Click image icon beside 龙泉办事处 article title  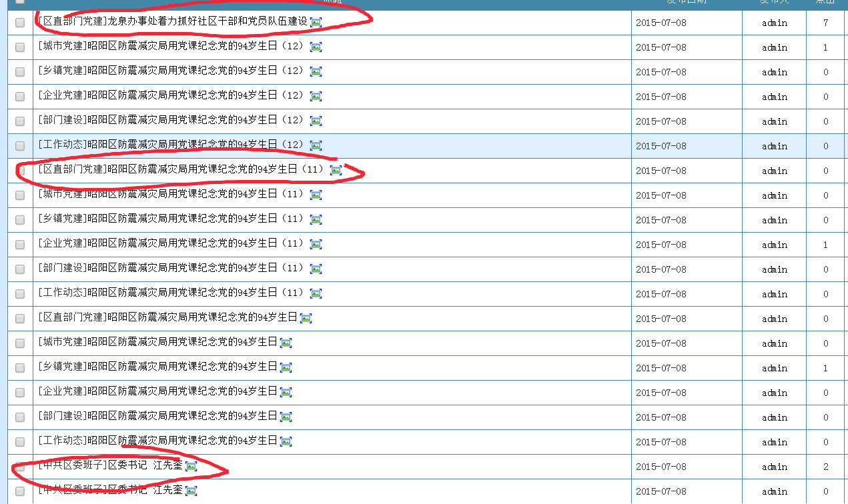(316, 22)
